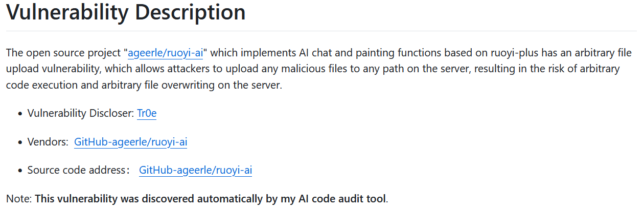Click the 'Vulnerability Discloser:' label text
This screenshot has width=644, height=208.
(81, 114)
